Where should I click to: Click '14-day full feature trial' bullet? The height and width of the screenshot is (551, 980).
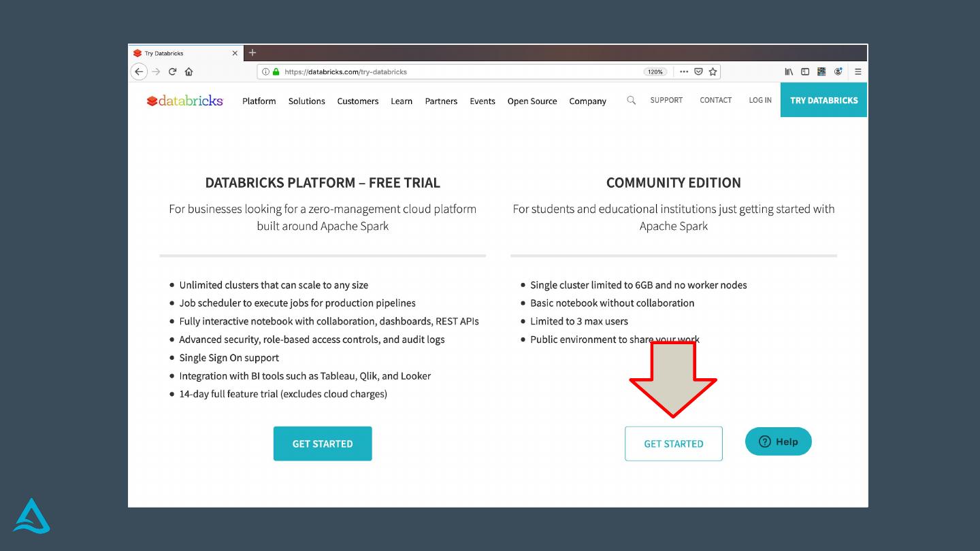coord(283,394)
